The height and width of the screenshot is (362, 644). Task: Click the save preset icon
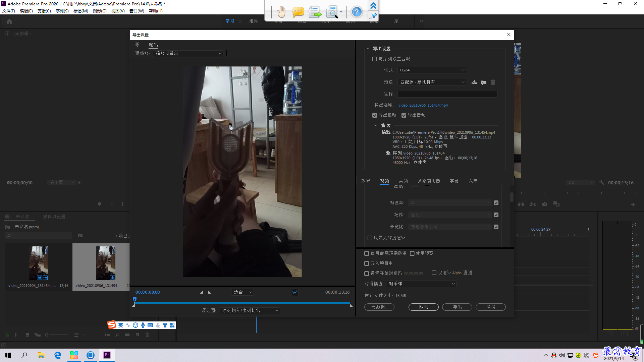click(474, 82)
